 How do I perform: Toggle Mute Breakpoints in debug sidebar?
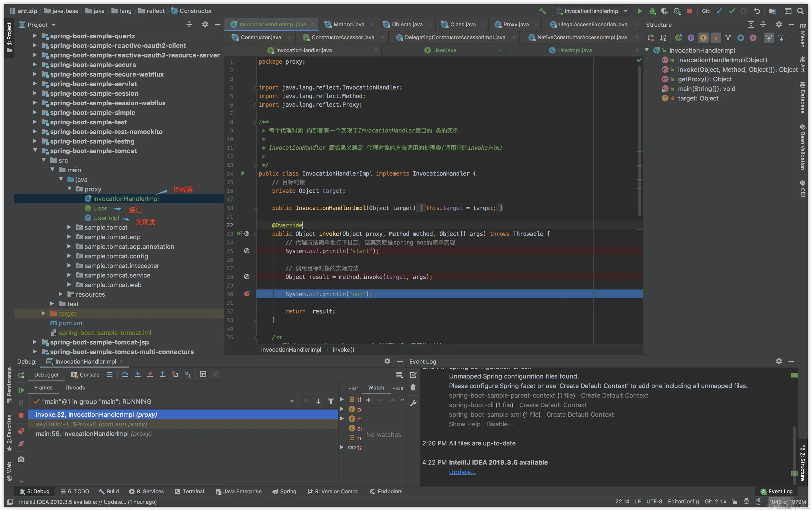point(21,444)
